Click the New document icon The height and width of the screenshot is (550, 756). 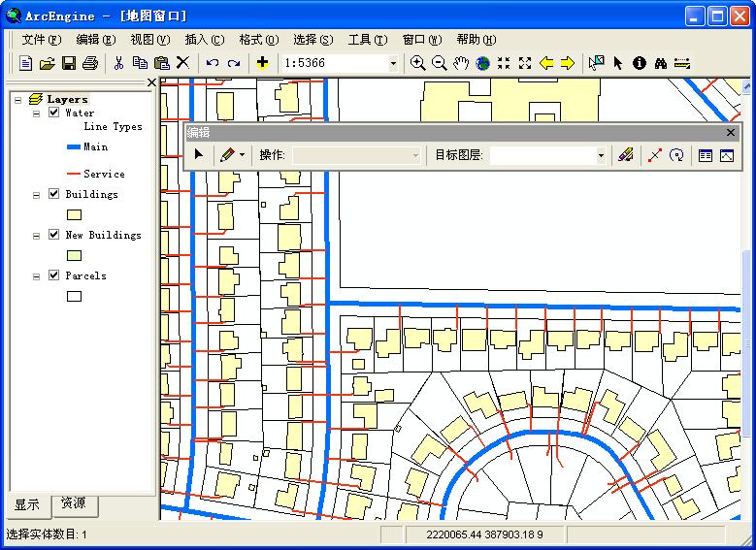coord(25,63)
